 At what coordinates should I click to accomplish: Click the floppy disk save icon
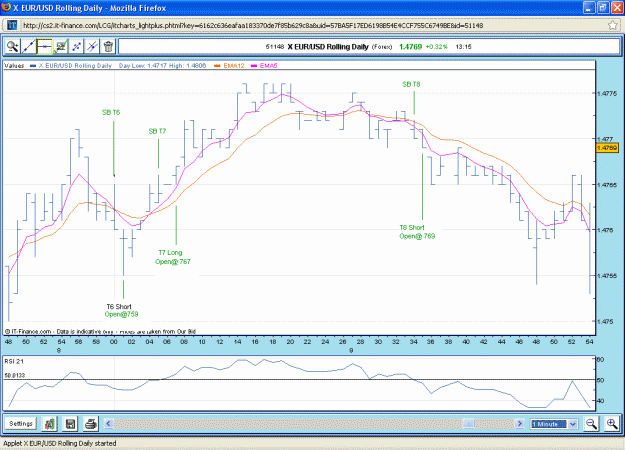point(71,423)
